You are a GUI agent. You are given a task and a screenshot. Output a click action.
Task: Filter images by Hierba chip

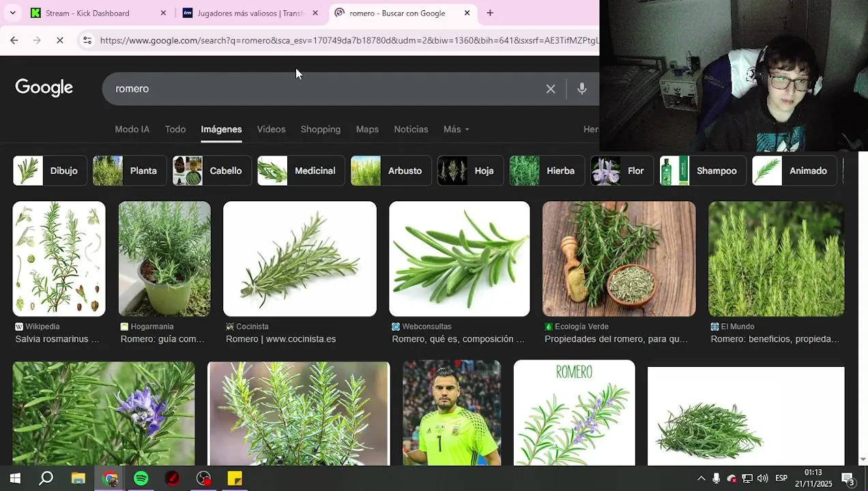click(x=547, y=170)
